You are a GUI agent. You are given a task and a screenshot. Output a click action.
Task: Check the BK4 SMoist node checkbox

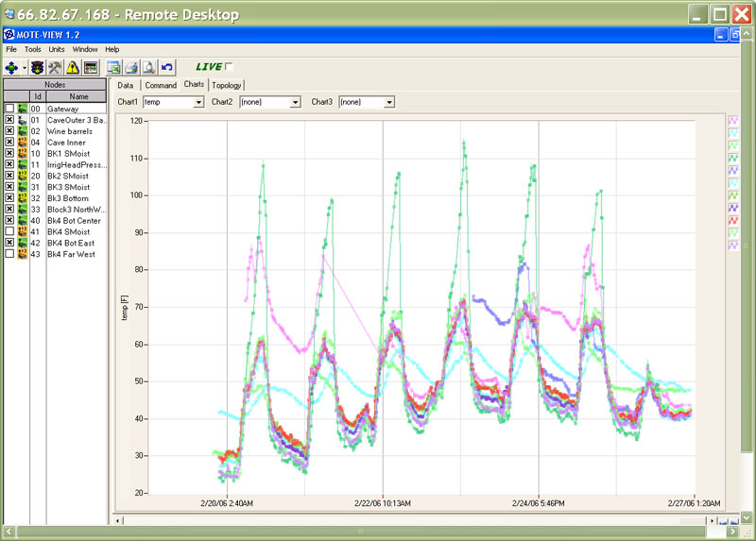tap(9, 231)
